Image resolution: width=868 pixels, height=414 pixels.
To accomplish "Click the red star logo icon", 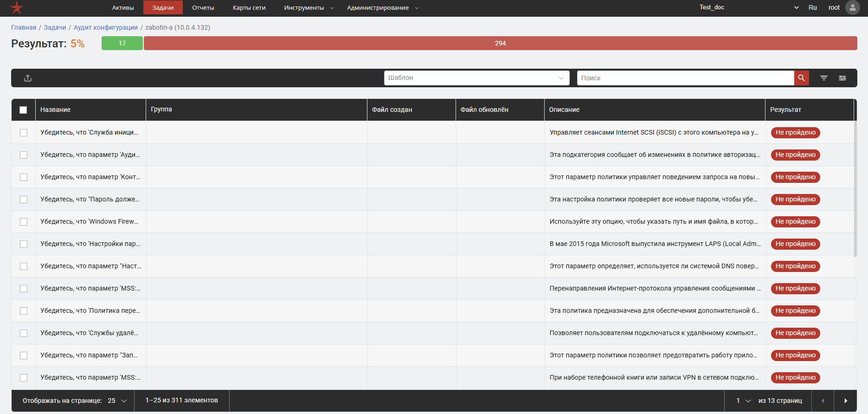I will [17, 7].
